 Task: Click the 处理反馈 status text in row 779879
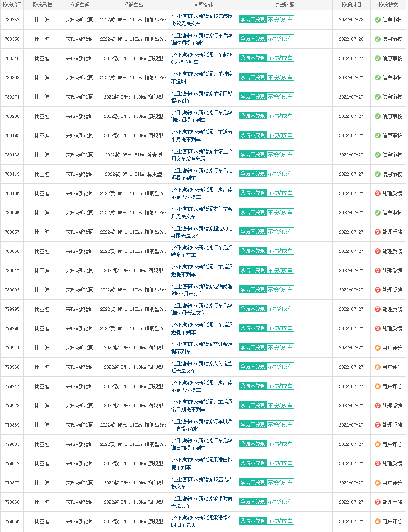[392, 463]
